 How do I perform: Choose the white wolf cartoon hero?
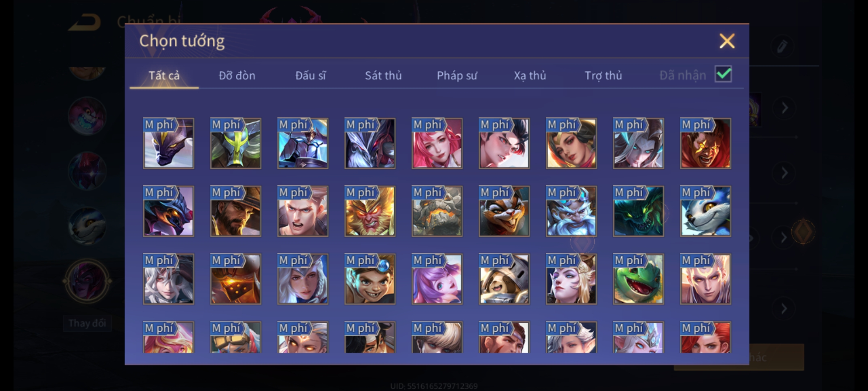[705, 211]
